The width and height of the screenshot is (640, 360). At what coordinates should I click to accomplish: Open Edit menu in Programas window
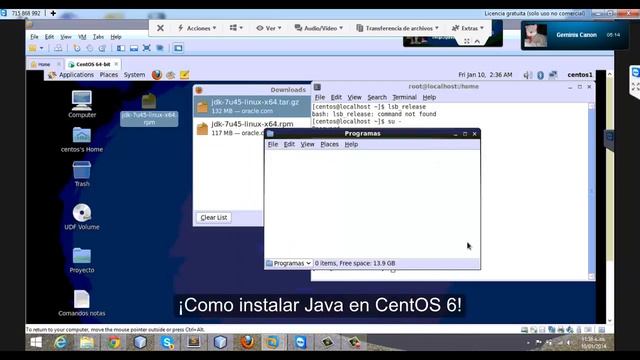pyautogui.click(x=289, y=144)
